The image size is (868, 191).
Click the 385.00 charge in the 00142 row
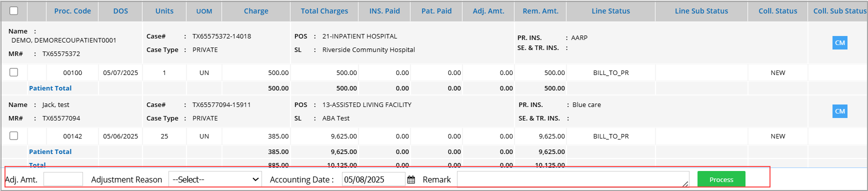[278, 136]
